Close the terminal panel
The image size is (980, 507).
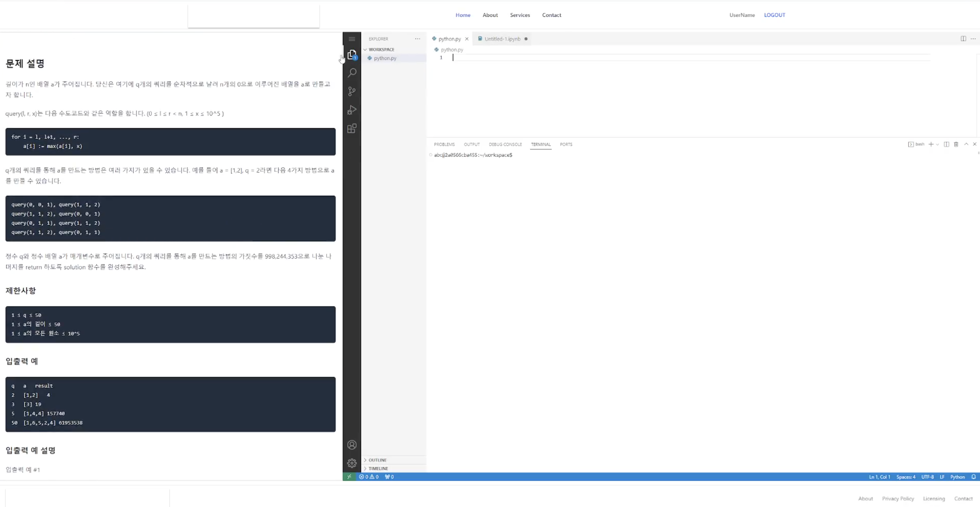tap(975, 144)
